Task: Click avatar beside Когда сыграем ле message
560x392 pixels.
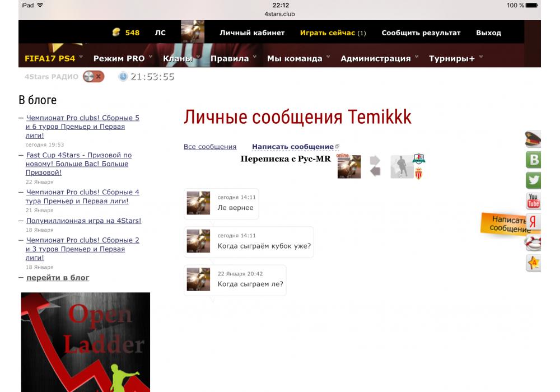Action: (x=199, y=279)
